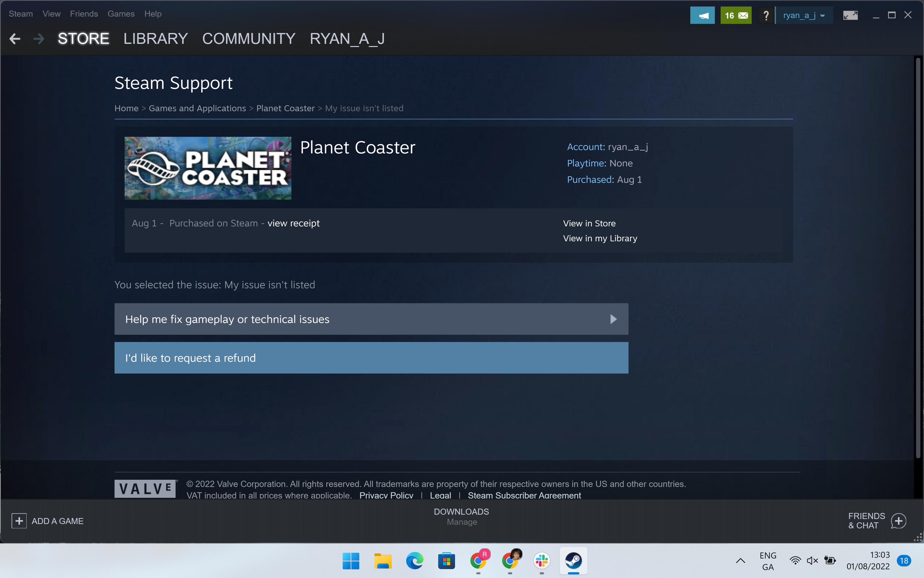
Task: Choose Help me fix gameplay or technical issues
Action: (371, 319)
